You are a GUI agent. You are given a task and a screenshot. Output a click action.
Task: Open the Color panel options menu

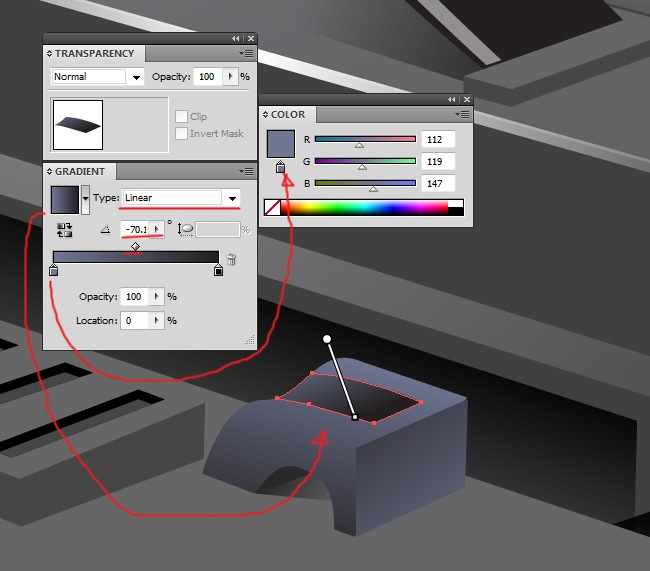click(462, 114)
